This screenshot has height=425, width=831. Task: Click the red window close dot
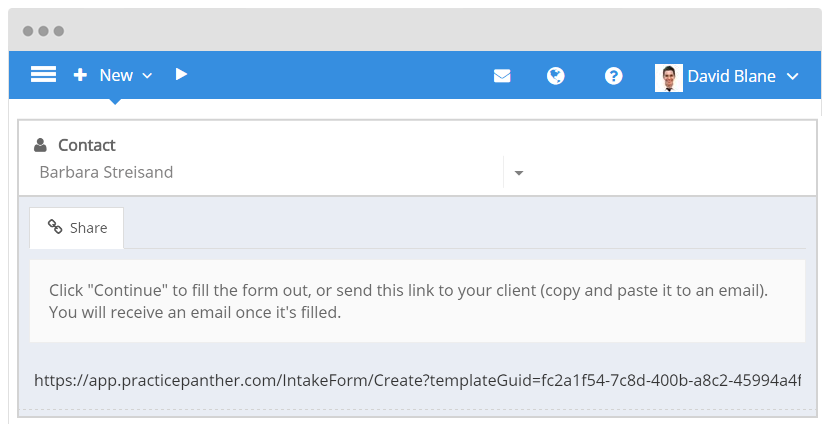pos(28,31)
